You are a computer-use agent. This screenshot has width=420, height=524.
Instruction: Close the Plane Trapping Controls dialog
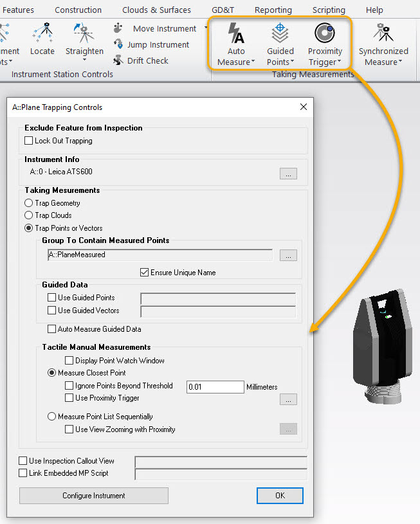[x=304, y=107]
